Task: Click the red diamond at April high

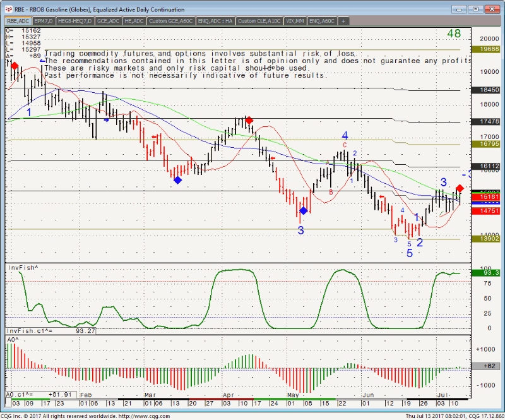Action: click(249, 120)
